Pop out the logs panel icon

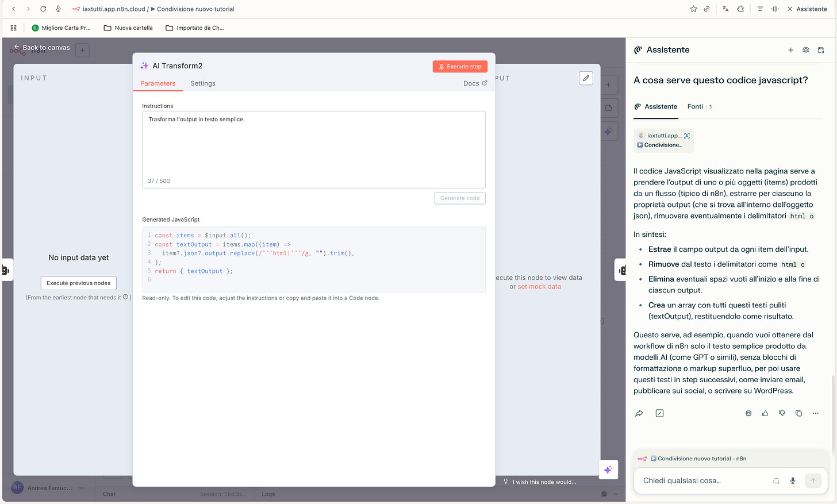tap(604, 494)
